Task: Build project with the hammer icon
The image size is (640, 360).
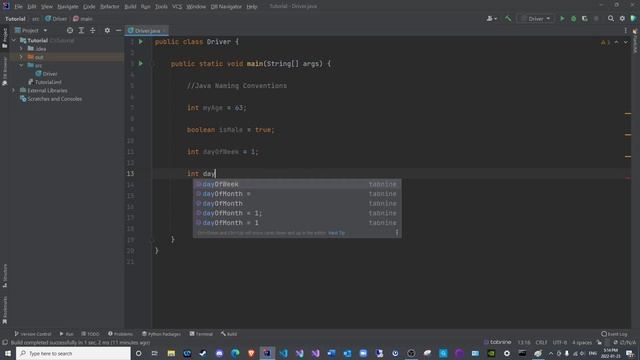Action: 508,19
